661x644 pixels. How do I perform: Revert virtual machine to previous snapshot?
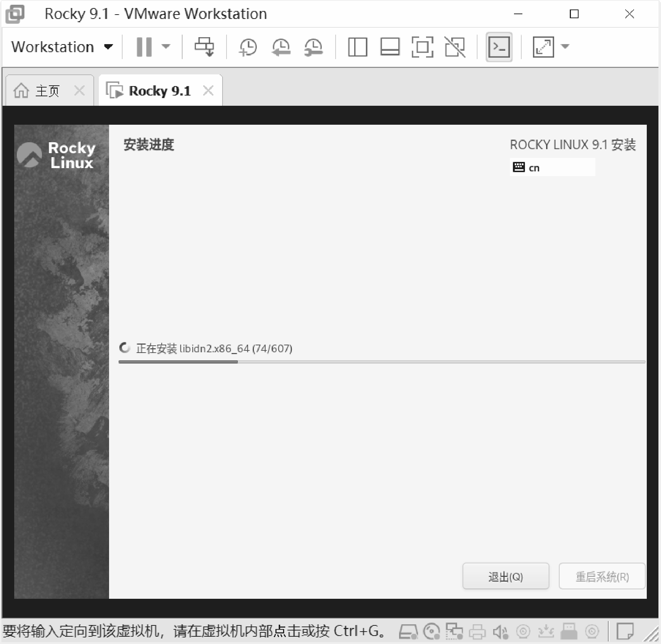[x=281, y=47]
